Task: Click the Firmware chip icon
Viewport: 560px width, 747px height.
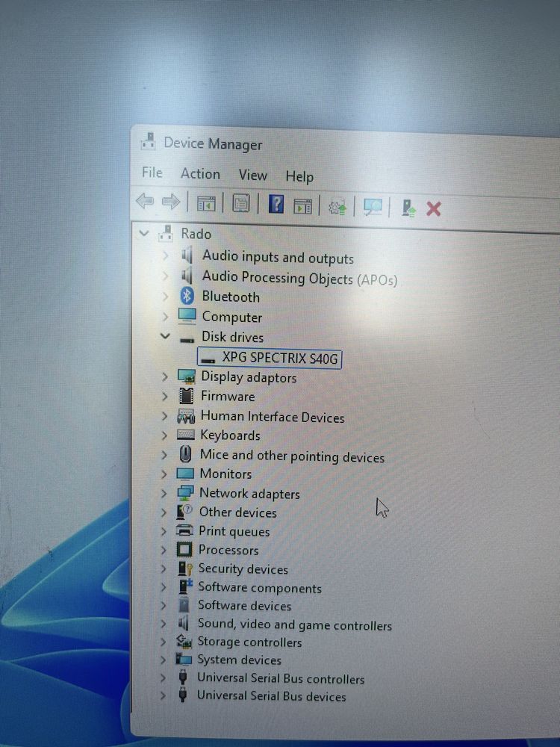Action: pyautogui.click(x=186, y=395)
